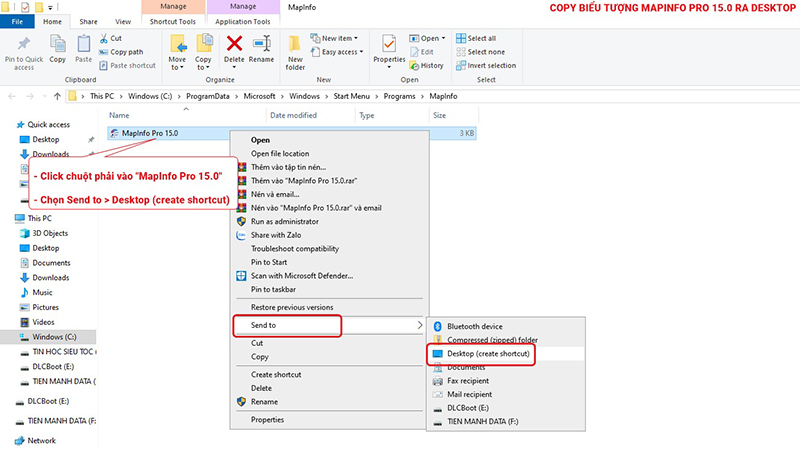Open the Easy access dropdown
This screenshot has width=800, height=450.
coord(337,52)
